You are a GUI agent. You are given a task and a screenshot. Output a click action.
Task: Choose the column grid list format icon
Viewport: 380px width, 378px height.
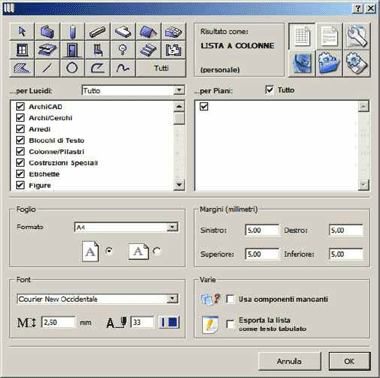(302, 36)
